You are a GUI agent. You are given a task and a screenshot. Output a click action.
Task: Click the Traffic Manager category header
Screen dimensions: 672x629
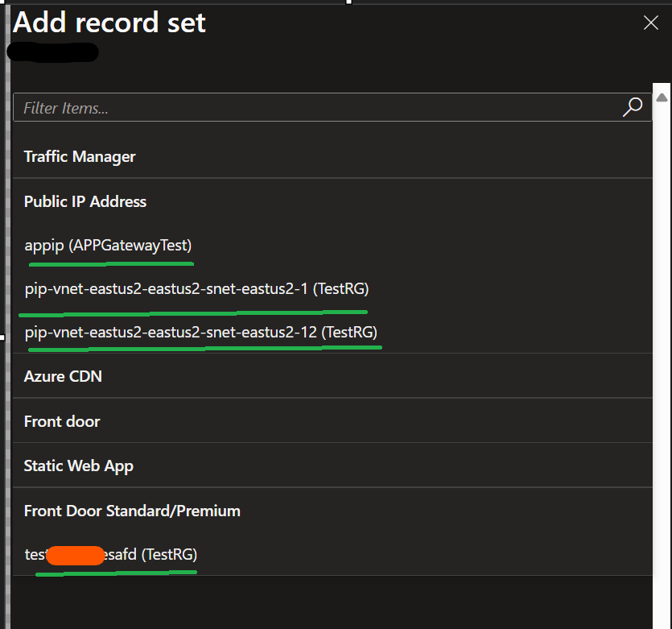80,156
